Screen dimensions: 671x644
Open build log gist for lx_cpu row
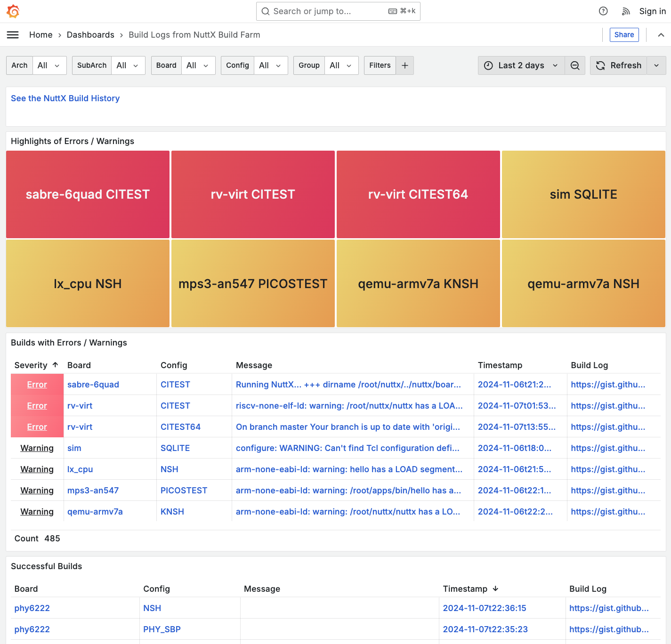point(608,469)
